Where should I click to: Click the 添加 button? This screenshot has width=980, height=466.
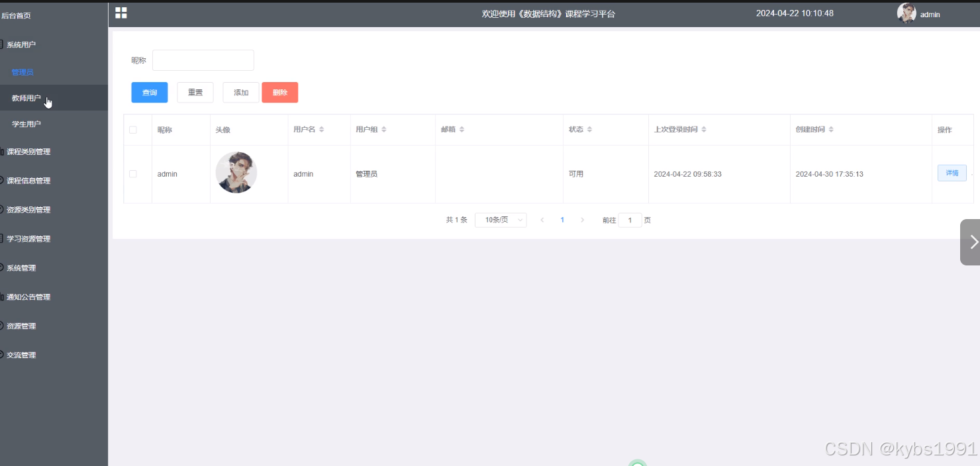(241, 93)
